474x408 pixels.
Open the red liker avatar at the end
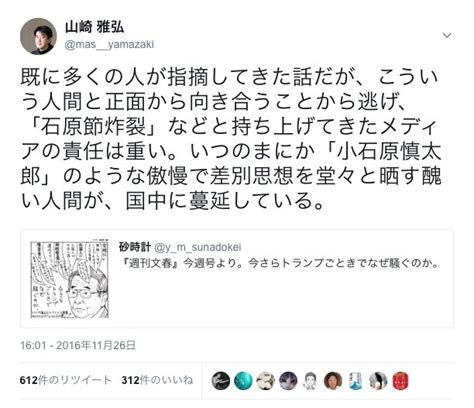(401, 381)
